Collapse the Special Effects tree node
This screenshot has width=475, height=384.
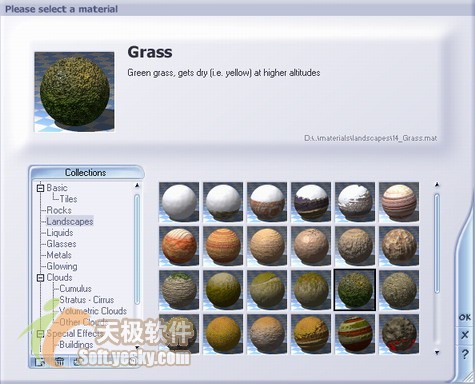(40, 334)
